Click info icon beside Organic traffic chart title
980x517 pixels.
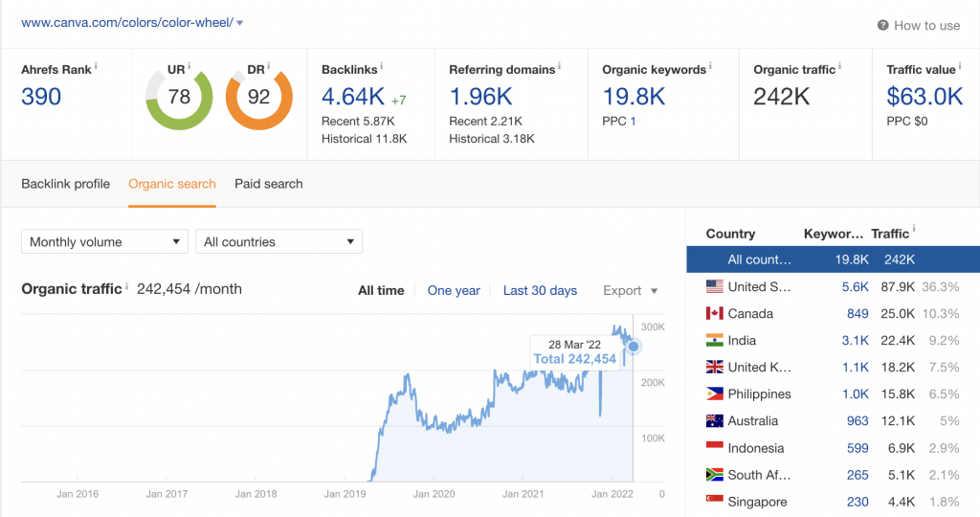coord(127,285)
